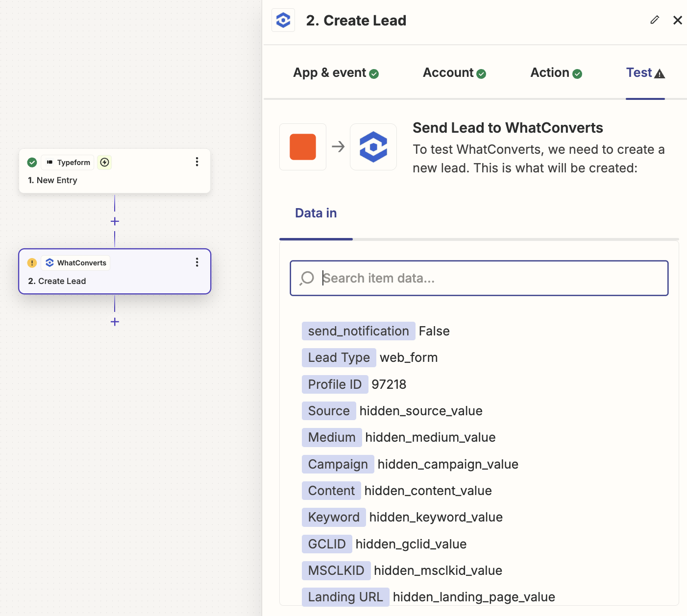Viewport: 687px width, 616px height.
Task: Click the green check next to App & event
Action: [x=374, y=74]
